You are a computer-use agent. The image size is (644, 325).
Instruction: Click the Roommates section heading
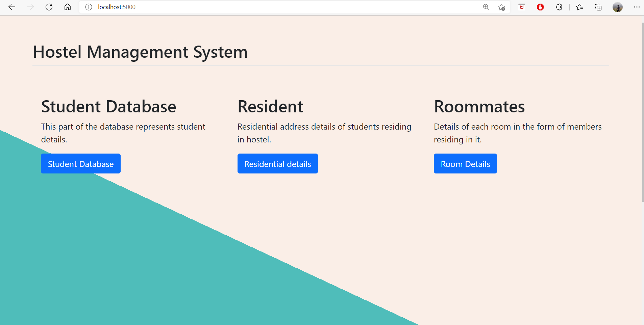479,107
